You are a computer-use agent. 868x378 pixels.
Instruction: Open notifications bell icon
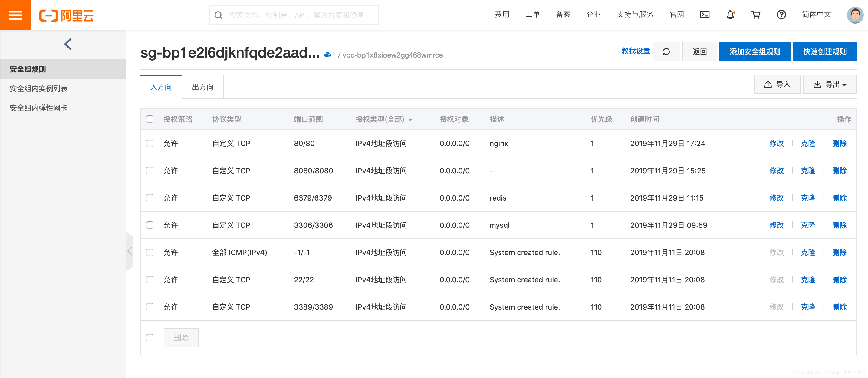point(730,15)
